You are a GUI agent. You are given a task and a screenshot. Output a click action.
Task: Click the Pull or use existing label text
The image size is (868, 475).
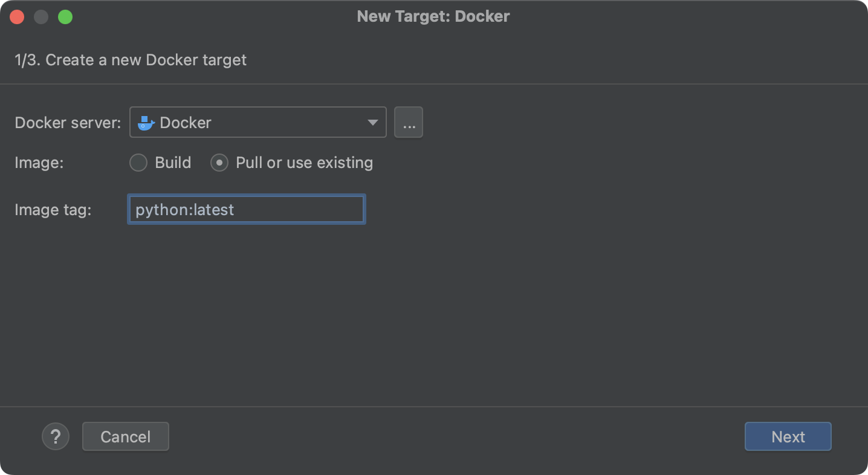[304, 163]
